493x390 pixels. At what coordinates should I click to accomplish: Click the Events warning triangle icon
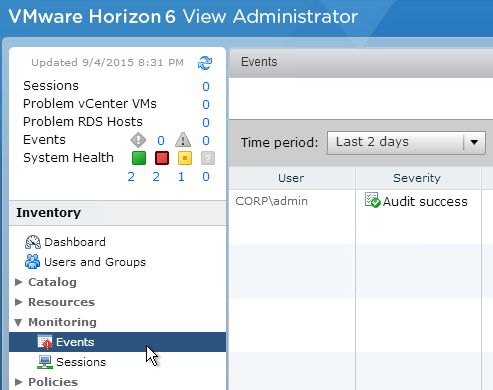[183, 140]
